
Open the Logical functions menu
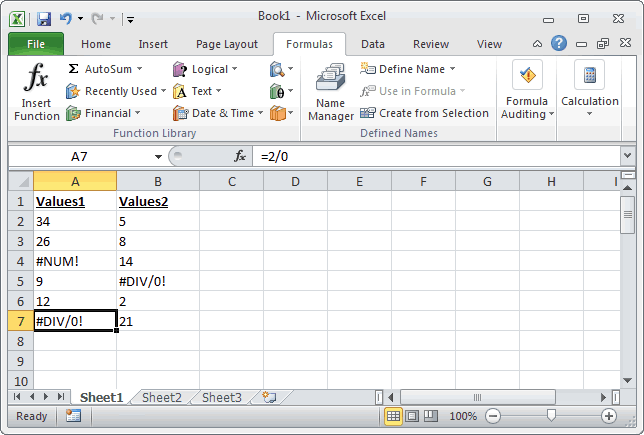(x=205, y=69)
